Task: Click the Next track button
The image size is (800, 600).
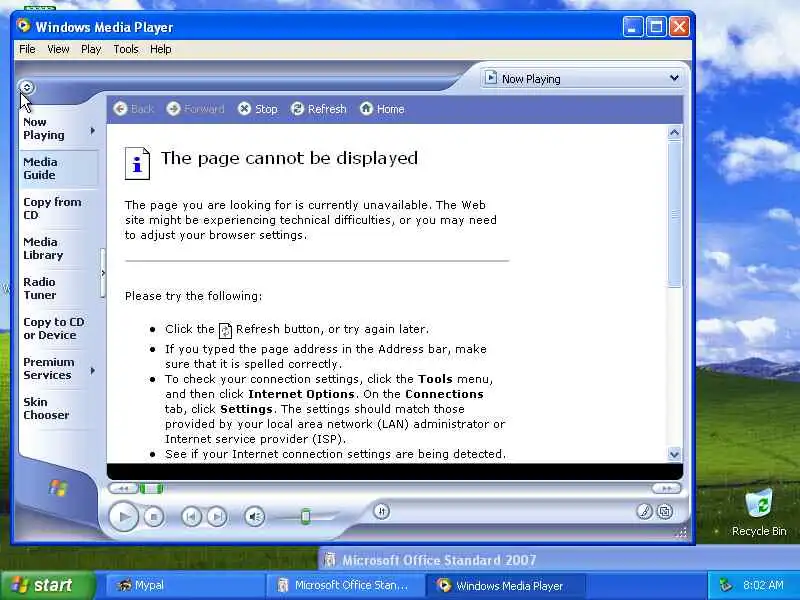Action: click(x=217, y=517)
